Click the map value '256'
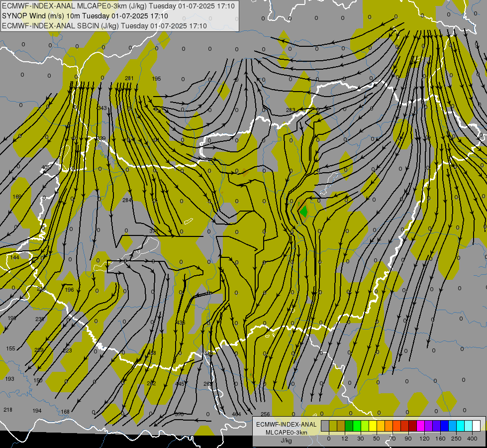The height and width of the screenshot is (448, 487). pyautogui.click(x=265, y=414)
